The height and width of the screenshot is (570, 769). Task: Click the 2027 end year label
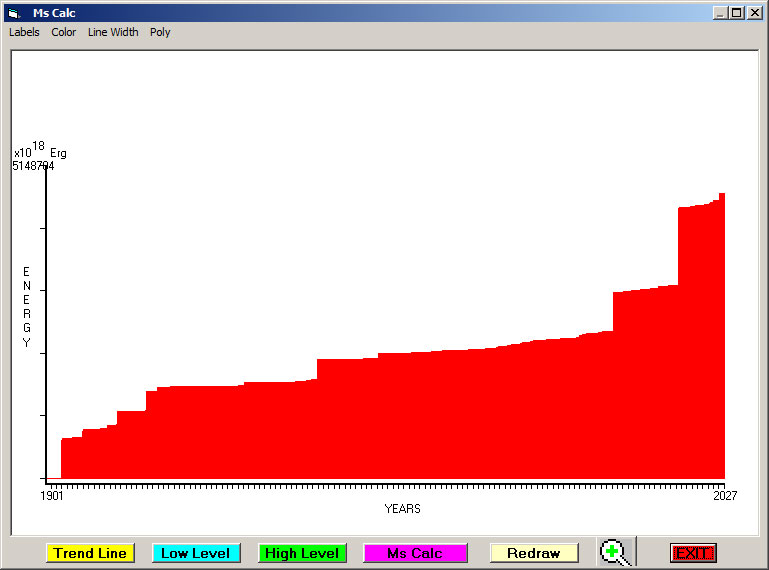(x=724, y=496)
